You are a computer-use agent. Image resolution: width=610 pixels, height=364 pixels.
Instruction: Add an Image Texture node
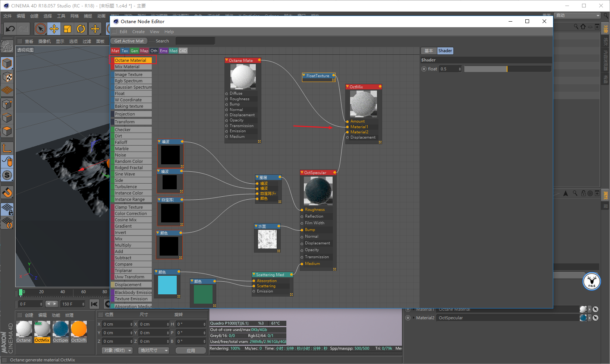(131, 75)
